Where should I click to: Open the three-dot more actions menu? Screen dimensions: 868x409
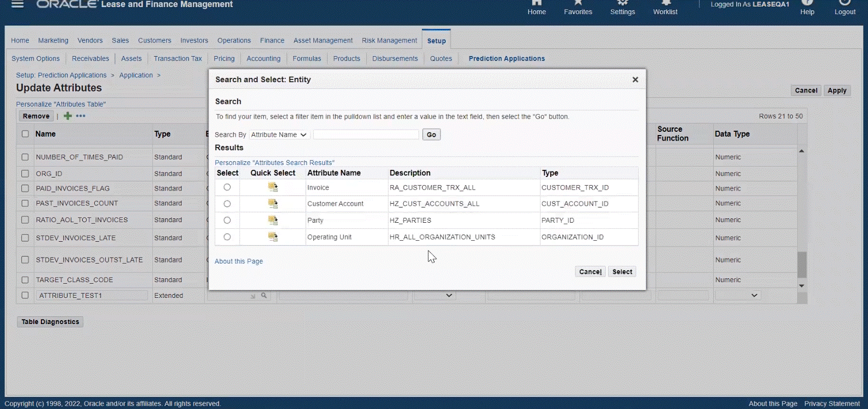pyautogui.click(x=81, y=116)
